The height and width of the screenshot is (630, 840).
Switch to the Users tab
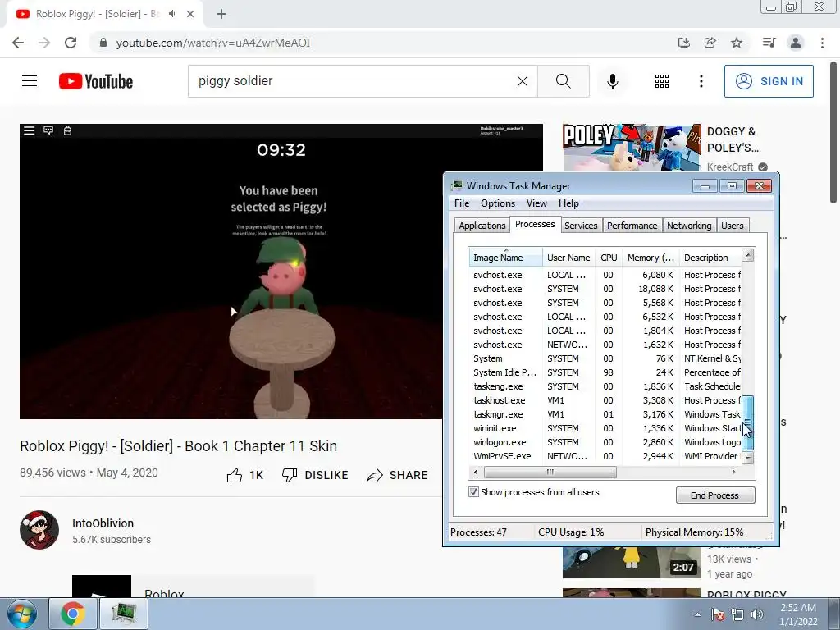(732, 226)
